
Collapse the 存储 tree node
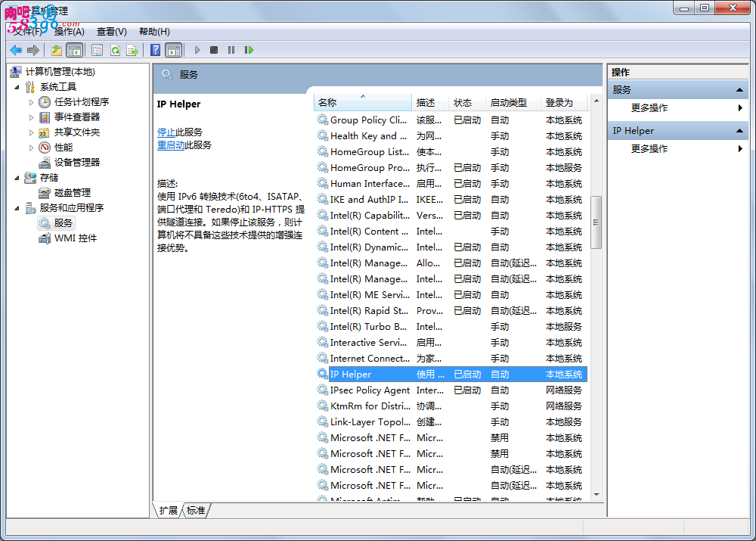tap(17, 178)
